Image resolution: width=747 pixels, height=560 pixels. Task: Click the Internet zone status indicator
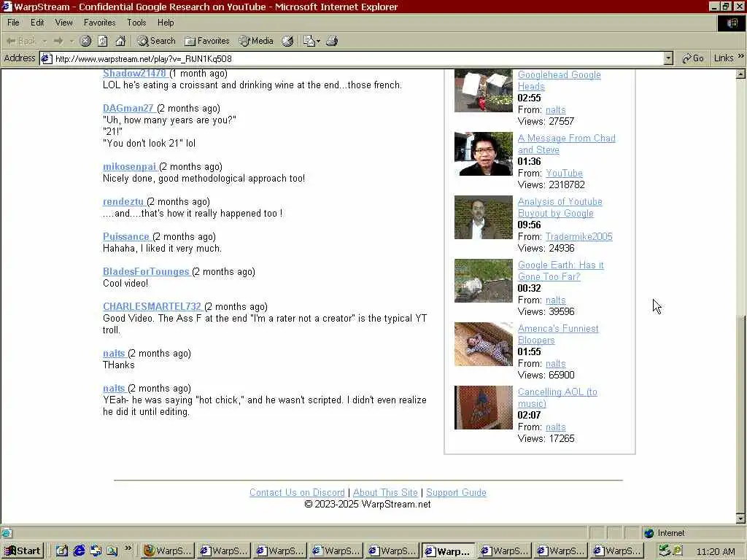pyautogui.click(x=665, y=533)
